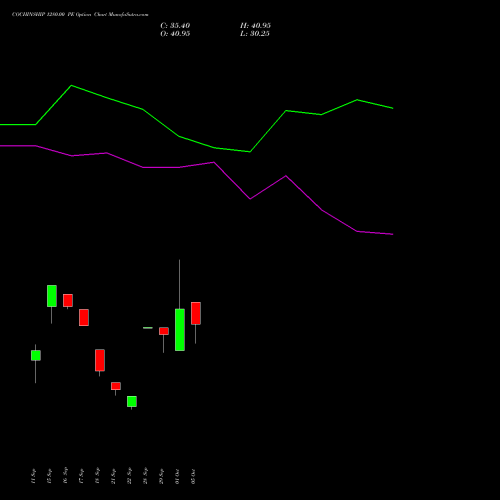The image size is (500, 500).
Task: Select the green candle above 11 Sep
Action: 36,355
